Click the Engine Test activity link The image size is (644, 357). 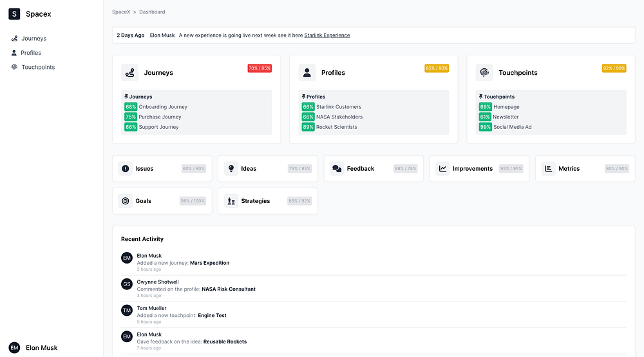pyautogui.click(x=213, y=316)
